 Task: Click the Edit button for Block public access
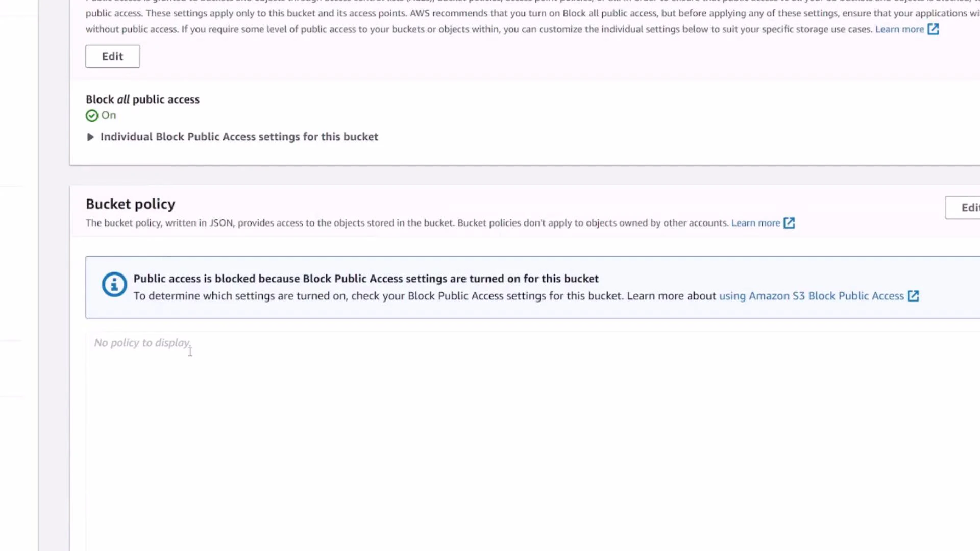coord(112,56)
